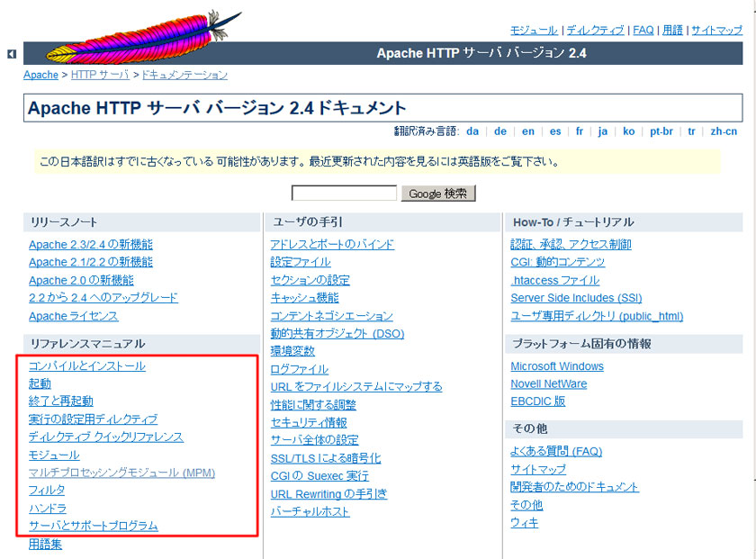Open CGI: 動的コンテンツ link
Image resolution: width=756 pixels, height=559 pixels.
click(557, 262)
